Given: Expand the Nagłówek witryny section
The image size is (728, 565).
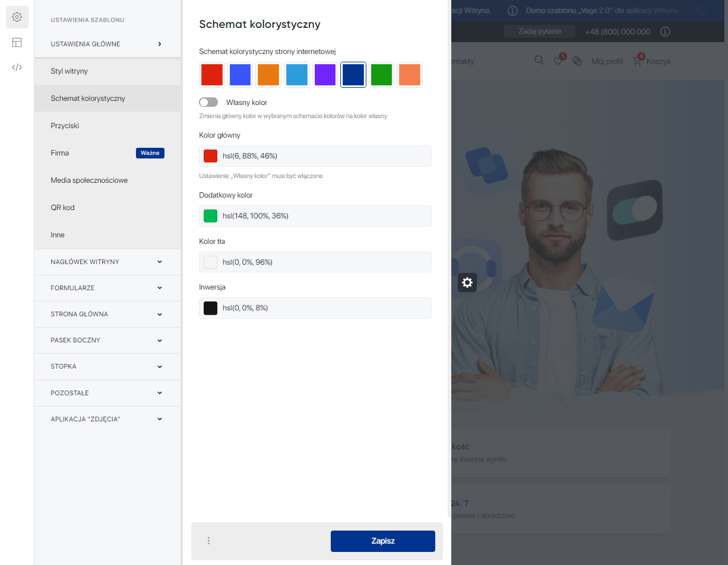Looking at the screenshot, I should pyautogui.click(x=107, y=262).
